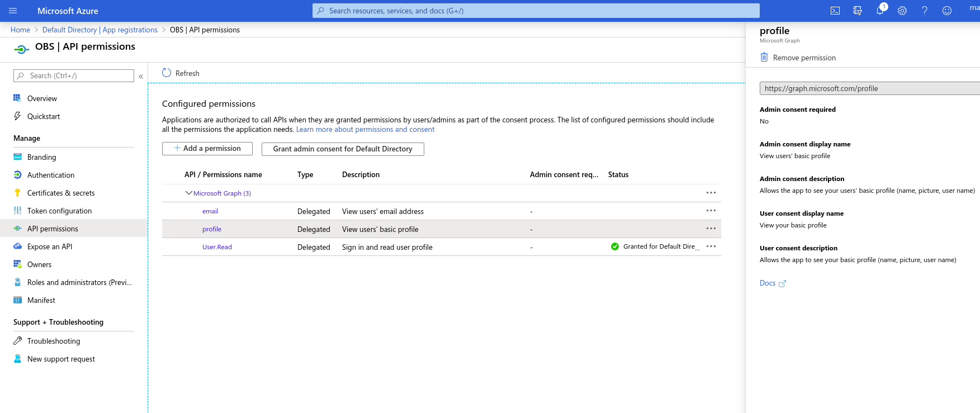Open Manifest text in sidebar
The height and width of the screenshot is (413, 980).
click(41, 300)
